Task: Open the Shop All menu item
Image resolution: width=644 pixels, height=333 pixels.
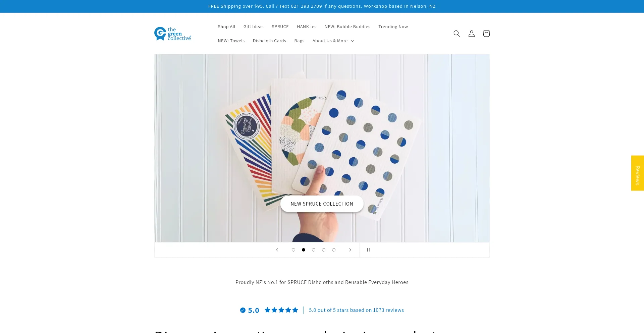Action: 226,27
